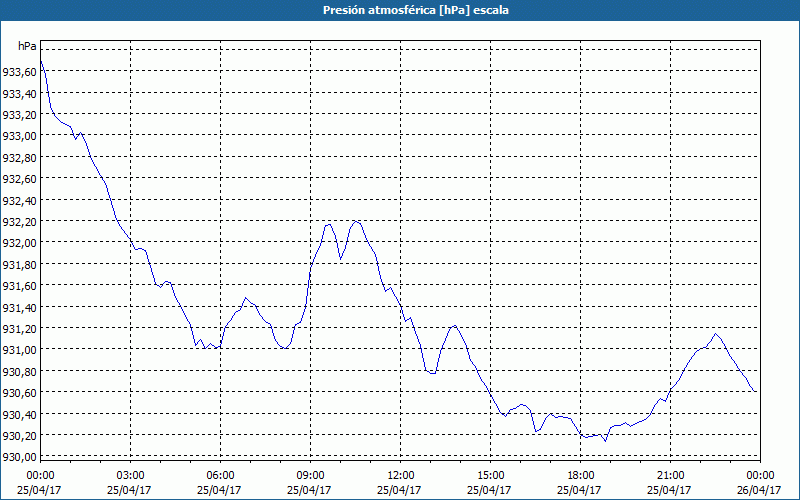Select the 931,40 axis value

click(x=19, y=307)
